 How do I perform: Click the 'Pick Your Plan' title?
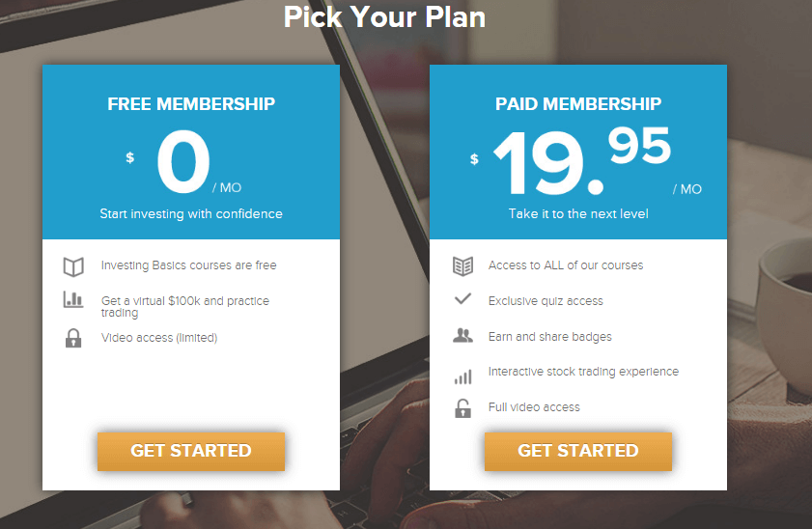point(384,16)
